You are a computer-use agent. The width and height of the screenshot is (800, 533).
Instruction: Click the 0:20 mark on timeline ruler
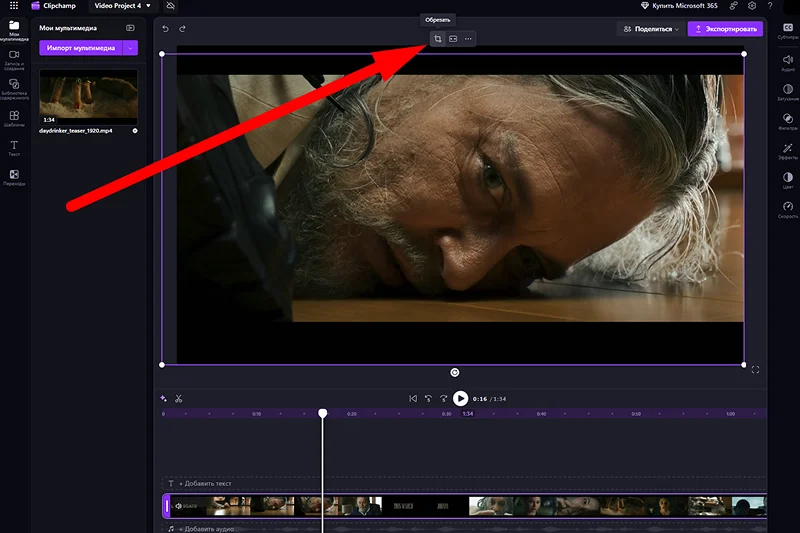352,414
